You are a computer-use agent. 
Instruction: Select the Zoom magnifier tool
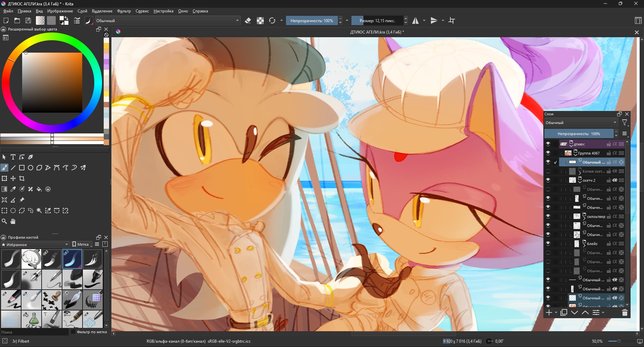tap(4, 221)
